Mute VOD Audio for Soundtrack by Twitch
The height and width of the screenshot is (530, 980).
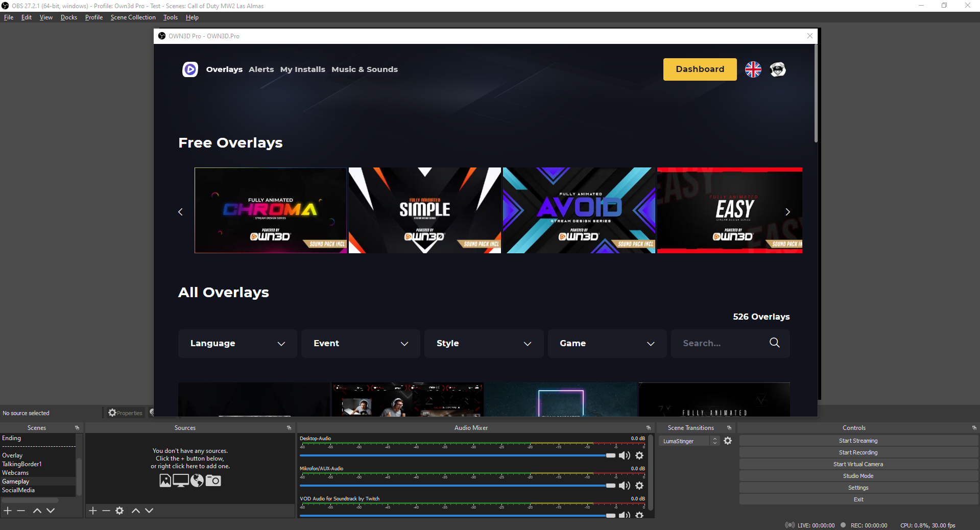tap(625, 515)
